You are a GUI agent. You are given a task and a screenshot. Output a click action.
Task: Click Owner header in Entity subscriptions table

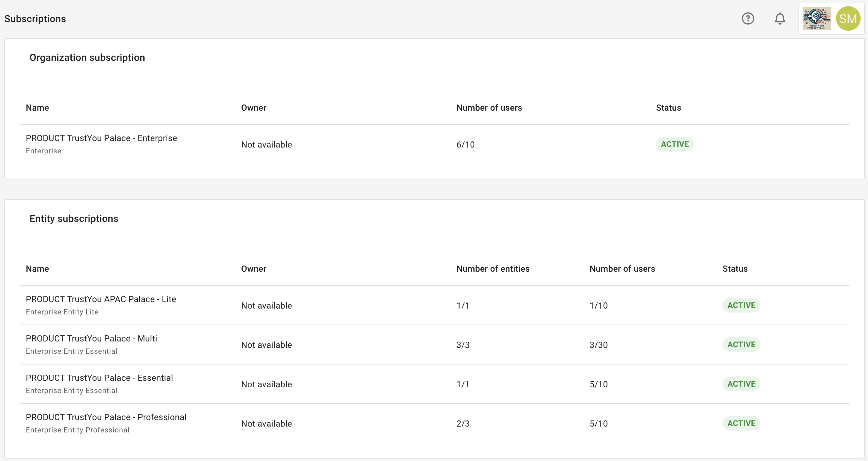click(254, 269)
